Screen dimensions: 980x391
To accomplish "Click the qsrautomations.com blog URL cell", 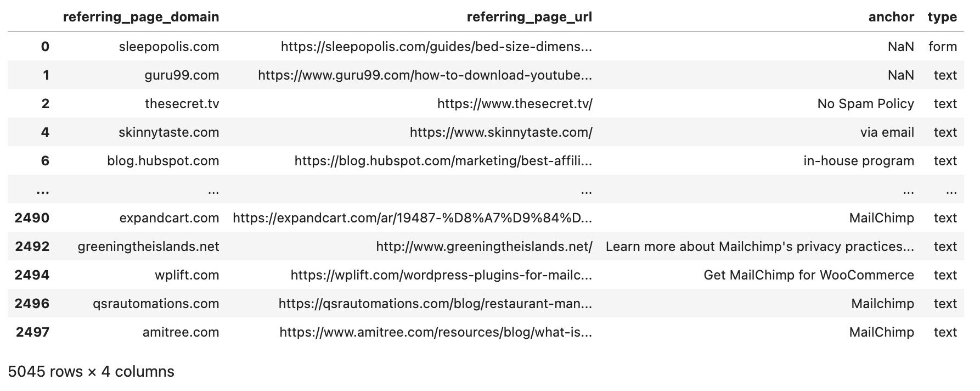I will 436,304.
